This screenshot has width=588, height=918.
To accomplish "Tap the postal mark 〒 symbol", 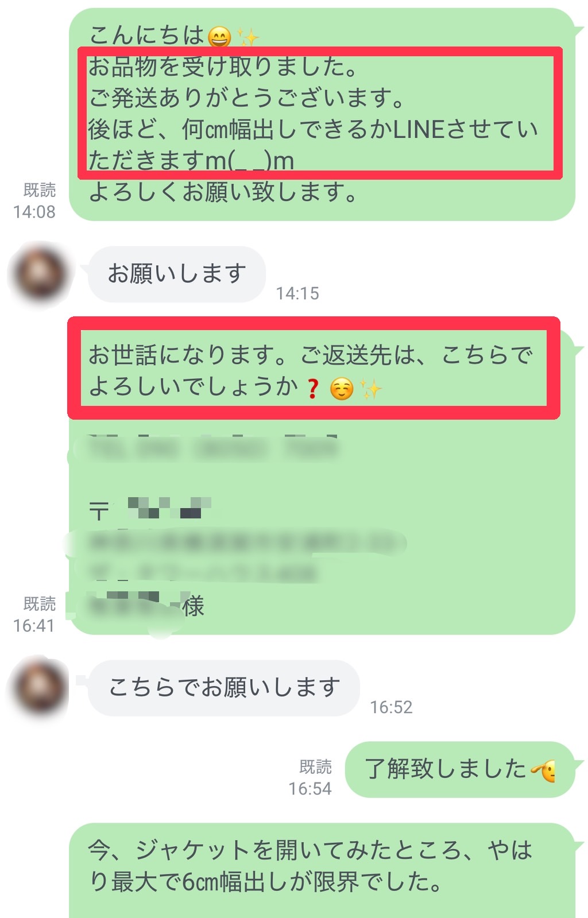I will (x=99, y=510).
